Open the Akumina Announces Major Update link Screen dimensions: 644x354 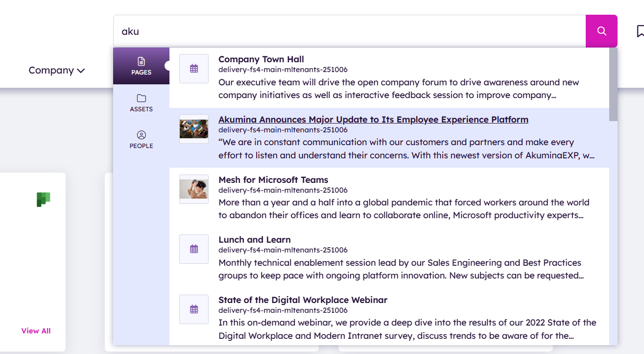[x=373, y=120]
